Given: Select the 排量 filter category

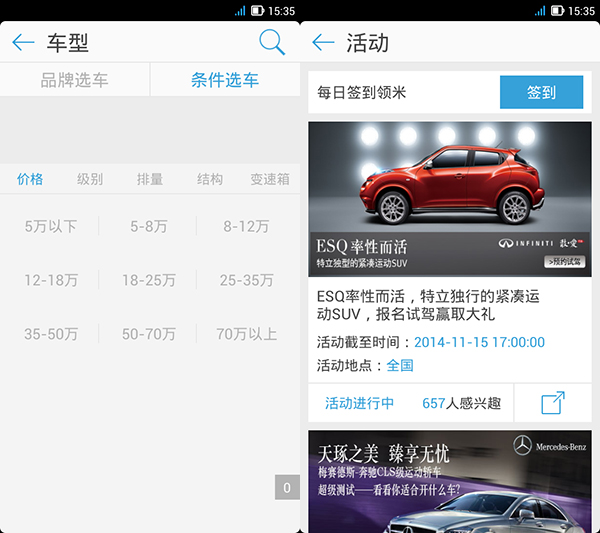Looking at the screenshot, I should [150, 179].
